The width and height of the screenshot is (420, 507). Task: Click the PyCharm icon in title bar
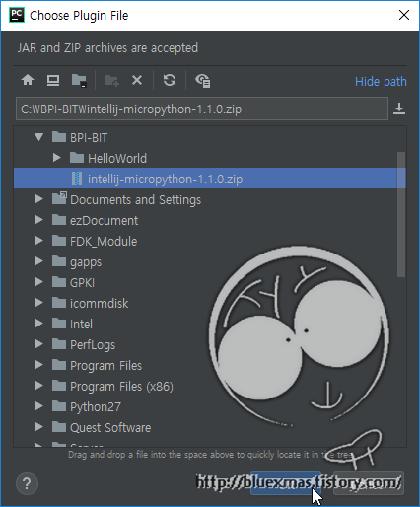point(17,15)
